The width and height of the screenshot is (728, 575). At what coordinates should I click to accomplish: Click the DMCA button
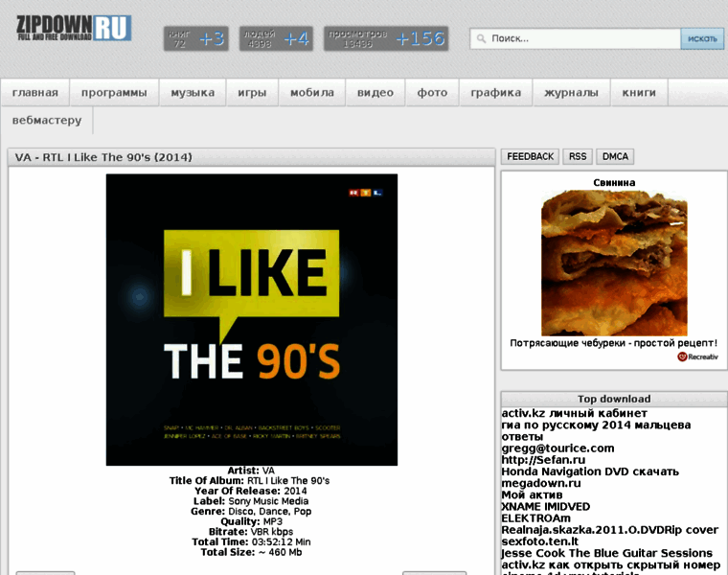pos(615,156)
